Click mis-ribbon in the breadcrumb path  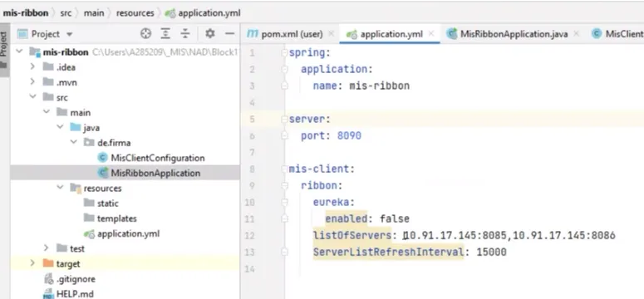tap(26, 13)
